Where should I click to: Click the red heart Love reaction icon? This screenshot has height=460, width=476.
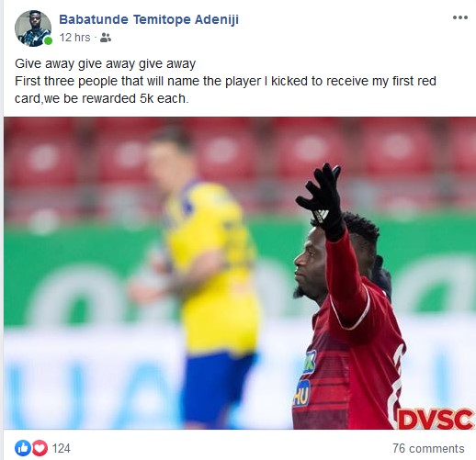tap(40, 448)
